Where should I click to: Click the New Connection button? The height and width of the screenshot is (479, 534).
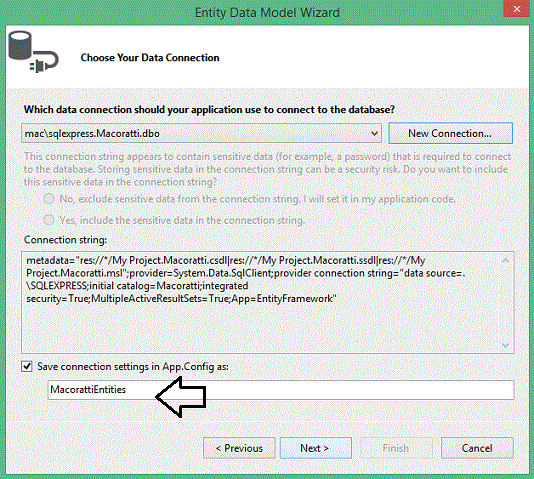[450, 133]
